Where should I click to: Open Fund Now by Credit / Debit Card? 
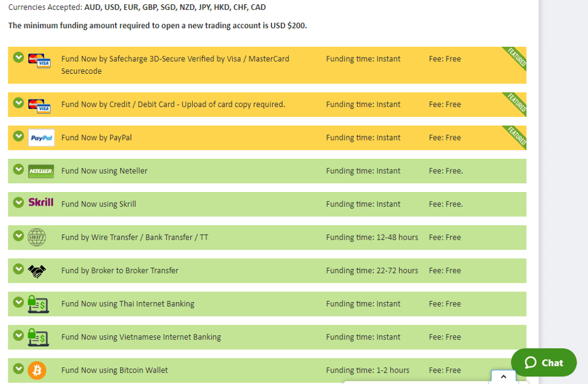tap(173, 104)
